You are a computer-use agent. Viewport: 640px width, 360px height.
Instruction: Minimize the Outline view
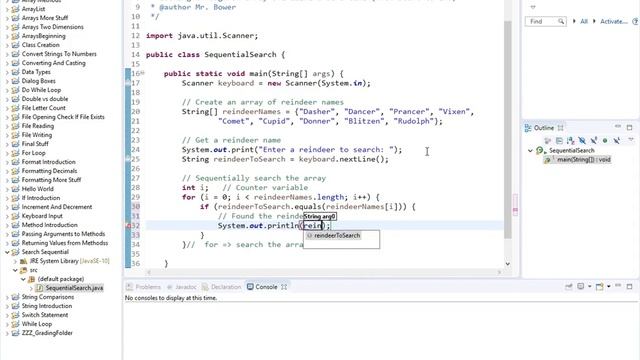[x=618, y=127]
